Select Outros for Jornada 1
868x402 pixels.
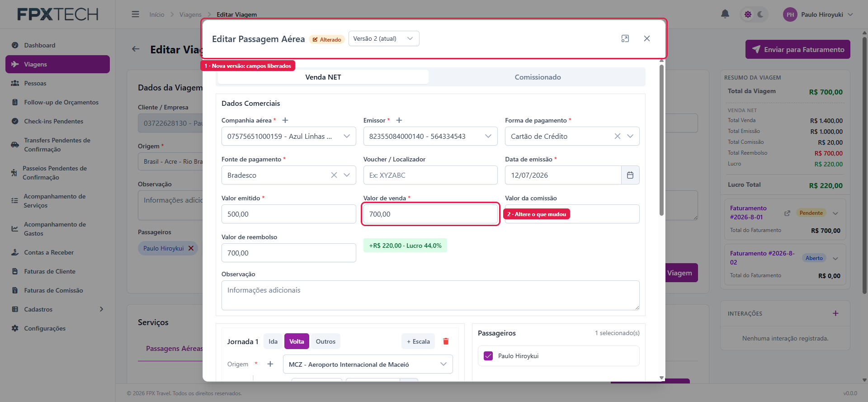[x=325, y=341]
